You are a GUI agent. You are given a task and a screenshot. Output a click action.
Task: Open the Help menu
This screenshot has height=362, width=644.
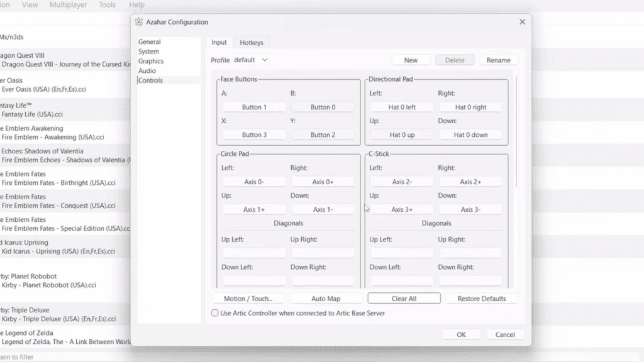tap(136, 4)
